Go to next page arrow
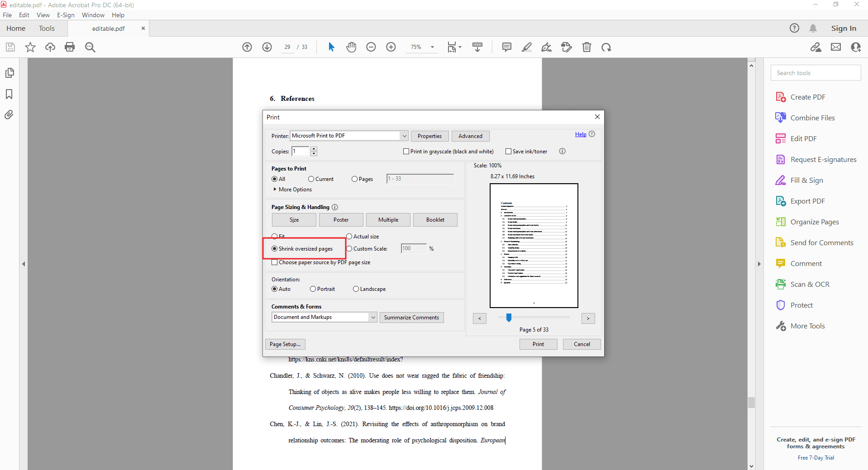The width and height of the screenshot is (868, 470). point(267,47)
